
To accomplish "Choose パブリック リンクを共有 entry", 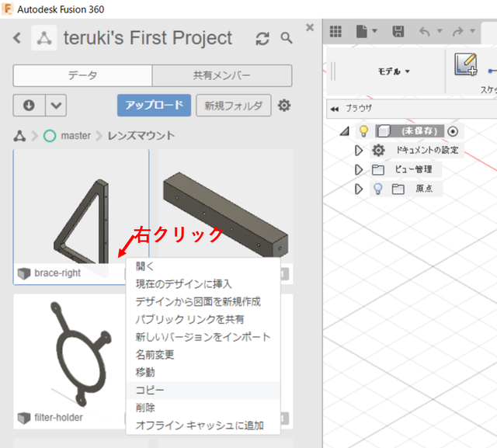I will (203, 319).
